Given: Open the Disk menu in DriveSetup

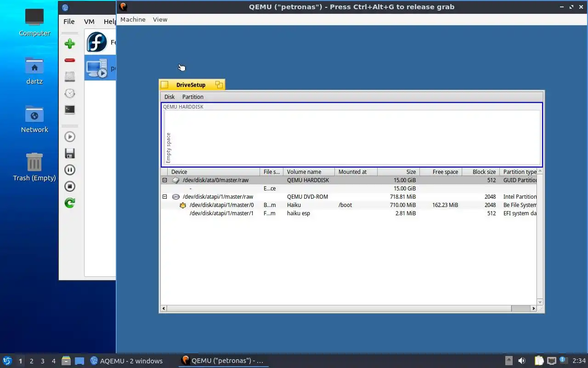Looking at the screenshot, I should click(170, 97).
